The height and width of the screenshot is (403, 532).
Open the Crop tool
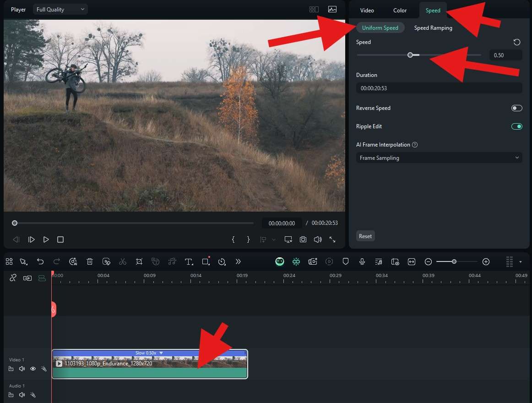pos(139,261)
